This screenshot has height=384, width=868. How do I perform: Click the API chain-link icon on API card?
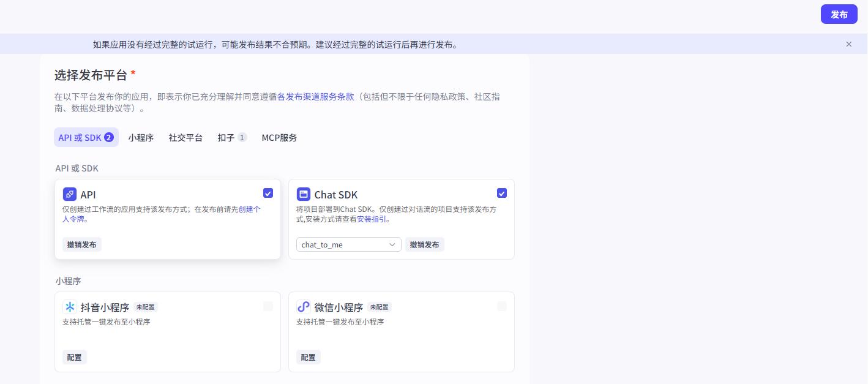pyautogui.click(x=70, y=194)
